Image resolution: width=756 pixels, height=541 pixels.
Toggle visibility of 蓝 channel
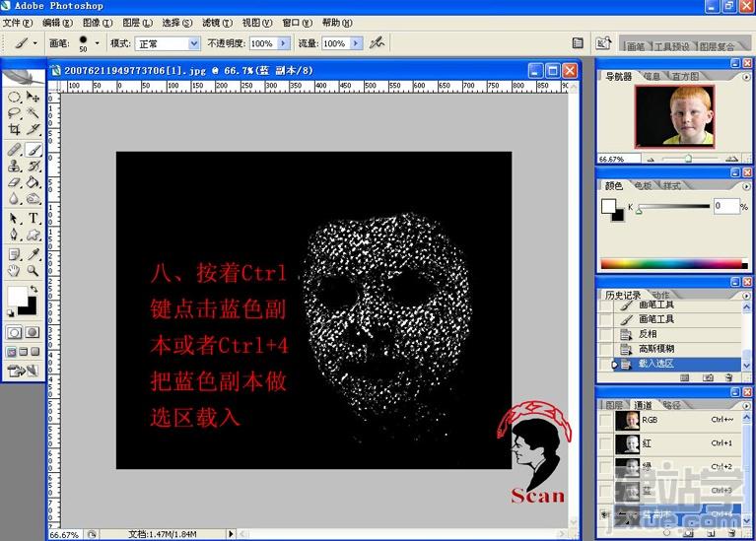coord(605,491)
